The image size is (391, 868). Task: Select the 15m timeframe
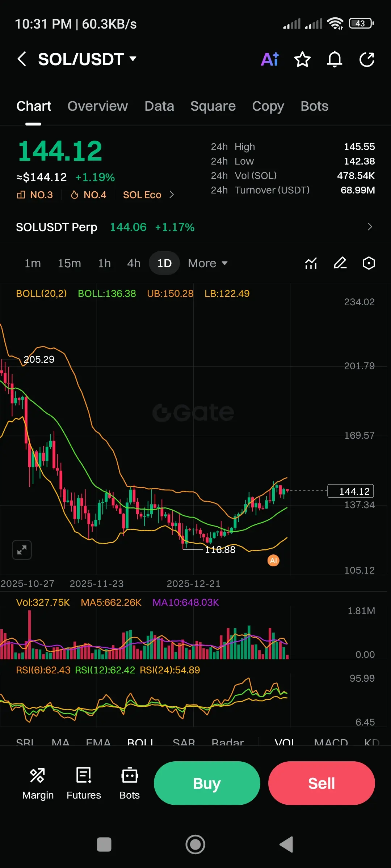70,263
